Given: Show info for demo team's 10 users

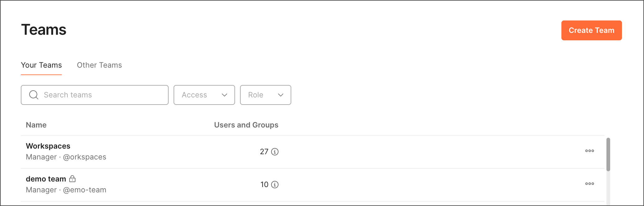Looking at the screenshot, I should [275, 185].
